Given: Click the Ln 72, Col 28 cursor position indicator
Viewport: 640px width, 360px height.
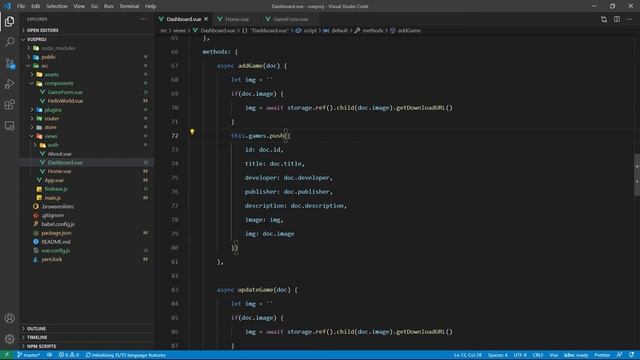Looking at the screenshot, I should pyautogui.click(x=468, y=355).
